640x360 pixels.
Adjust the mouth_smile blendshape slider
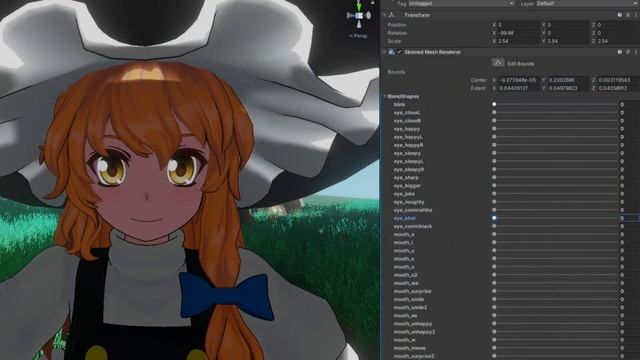click(x=555, y=299)
